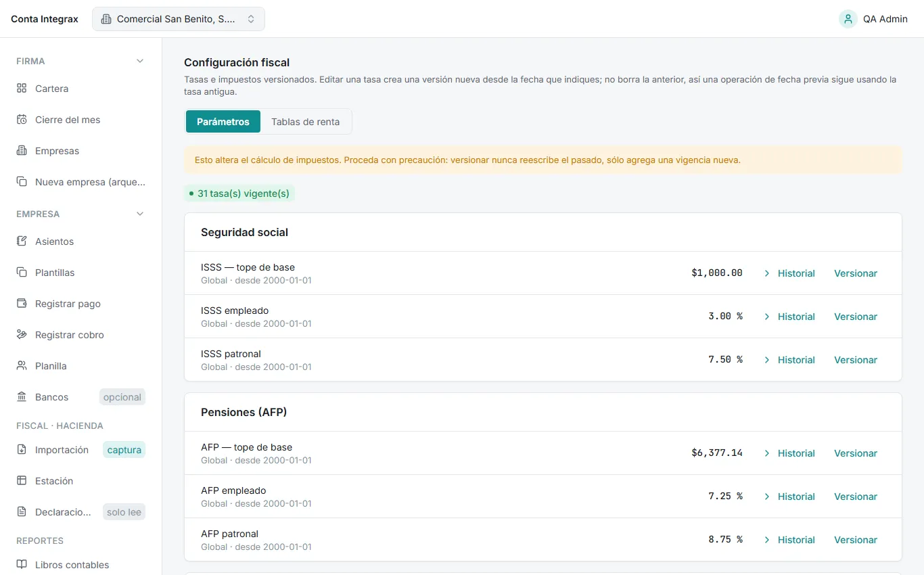Open the Comercial San Benito company dropdown
Image resolution: width=924 pixels, height=575 pixels.
click(x=179, y=19)
